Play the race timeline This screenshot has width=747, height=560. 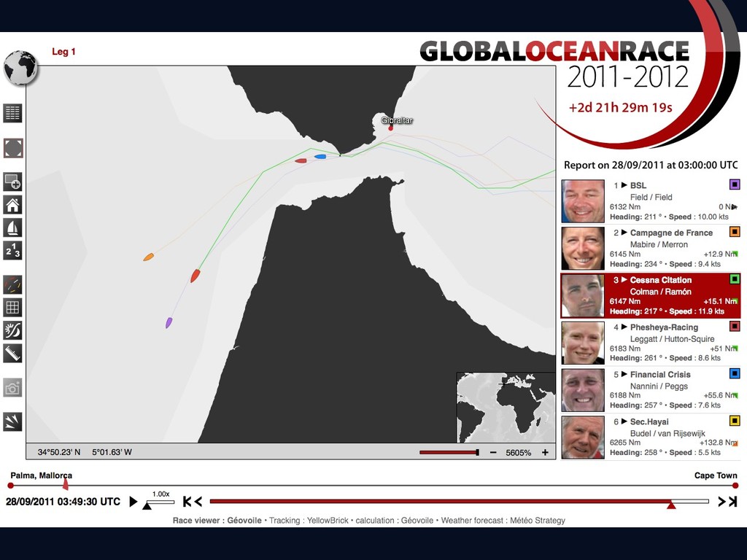coord(134,502)
